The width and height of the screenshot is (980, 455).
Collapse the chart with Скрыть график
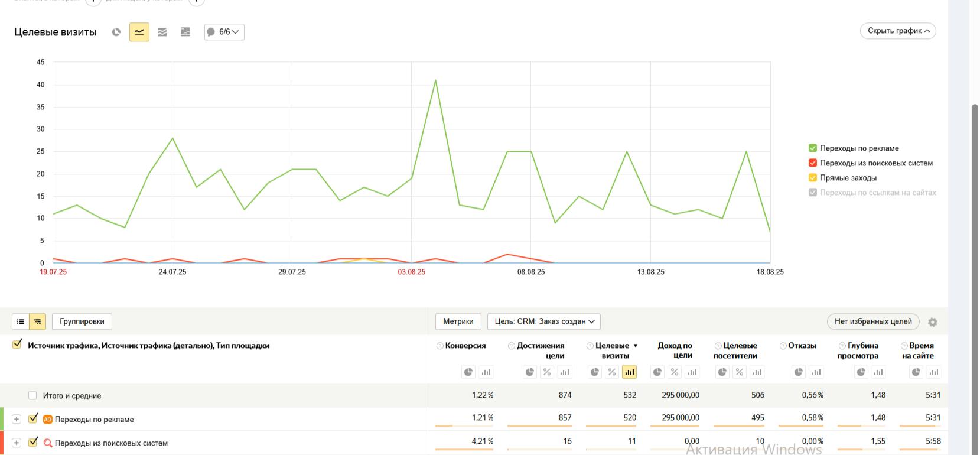[x=898, y=31]
